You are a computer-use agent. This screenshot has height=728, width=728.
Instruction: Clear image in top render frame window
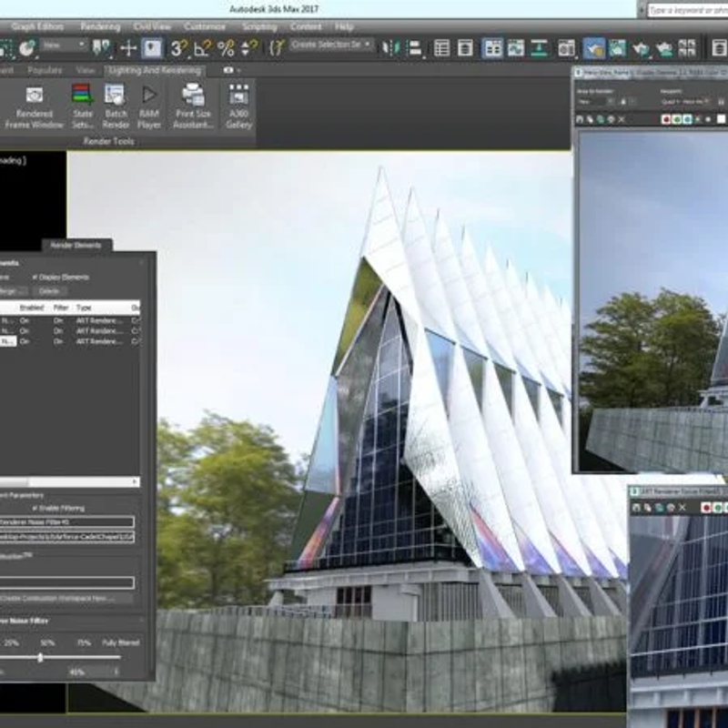(622, 119)
